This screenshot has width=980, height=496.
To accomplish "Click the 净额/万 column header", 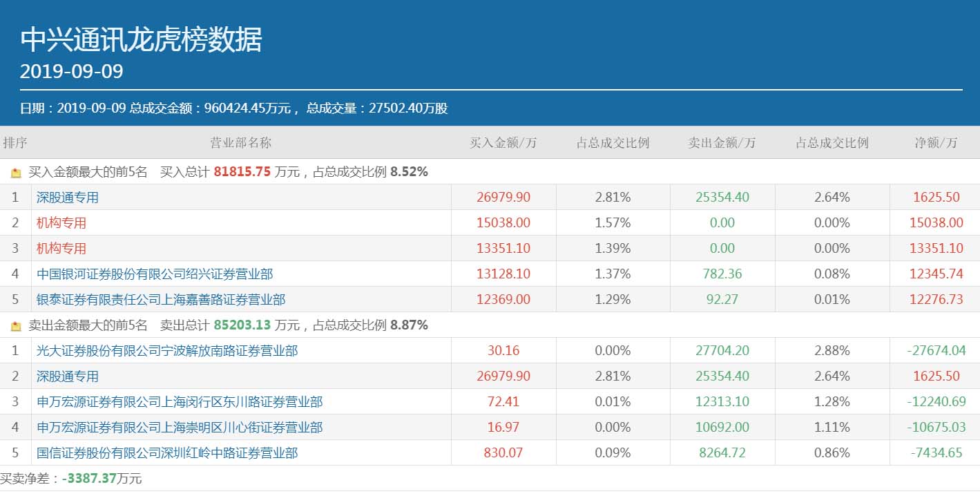I will point(936,143).
